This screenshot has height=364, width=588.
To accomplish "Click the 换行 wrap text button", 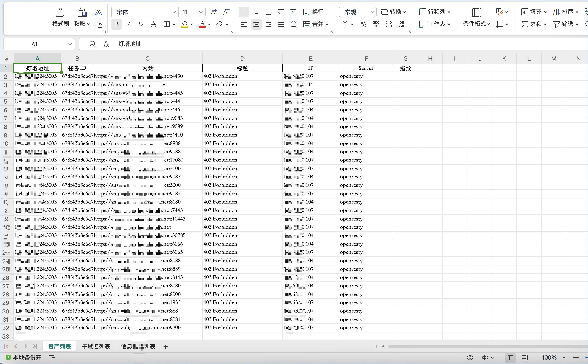I will 313,12.
